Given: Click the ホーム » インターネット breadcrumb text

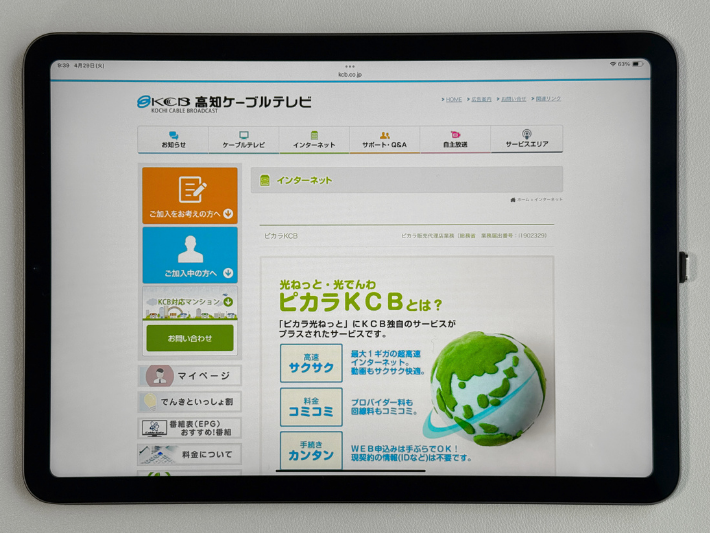Looking at the screenshot, I should click(540, 199).
